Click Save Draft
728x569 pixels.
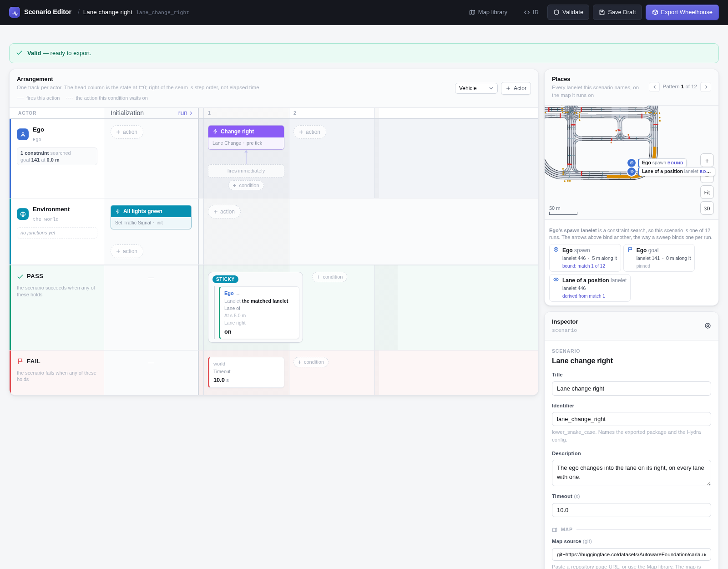(x=617, y=12)
